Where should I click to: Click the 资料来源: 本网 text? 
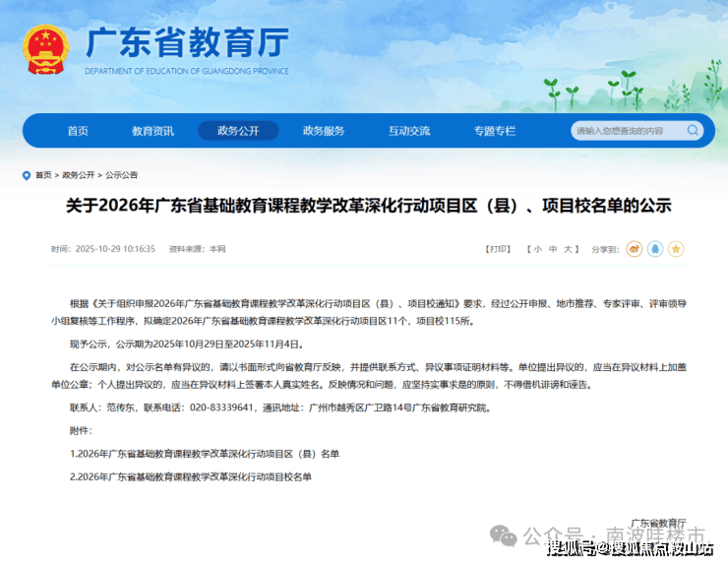coord(198,249)
